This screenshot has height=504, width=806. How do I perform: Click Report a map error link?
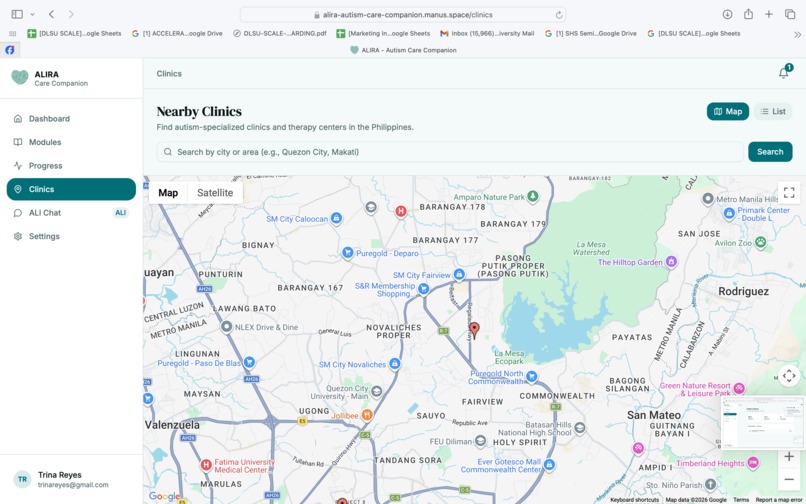779,500
